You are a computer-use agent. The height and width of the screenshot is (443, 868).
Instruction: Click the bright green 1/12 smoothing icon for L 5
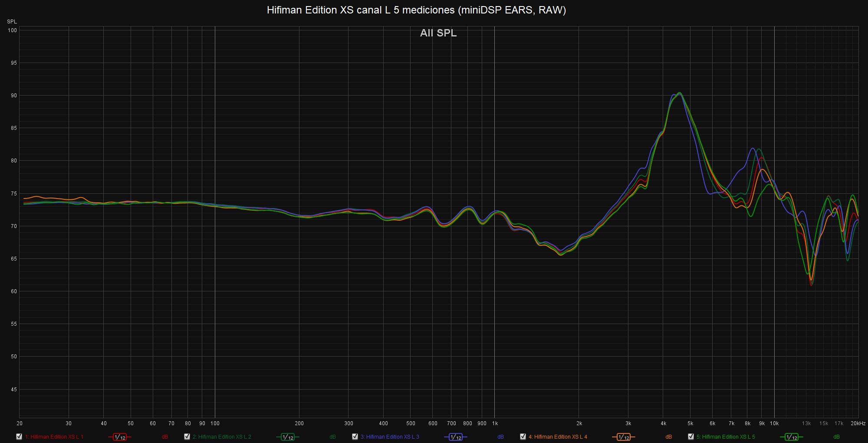tap(792, 437)
